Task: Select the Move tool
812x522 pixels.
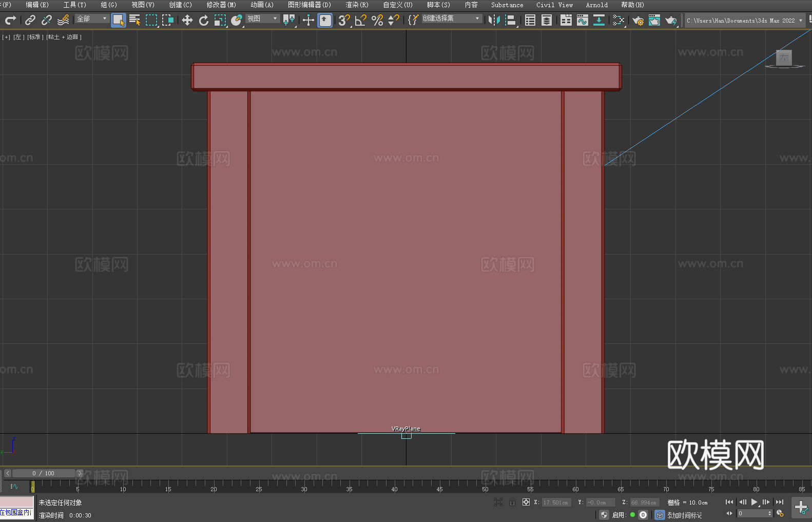Action: pyautogui.click(x=187, y=20)
